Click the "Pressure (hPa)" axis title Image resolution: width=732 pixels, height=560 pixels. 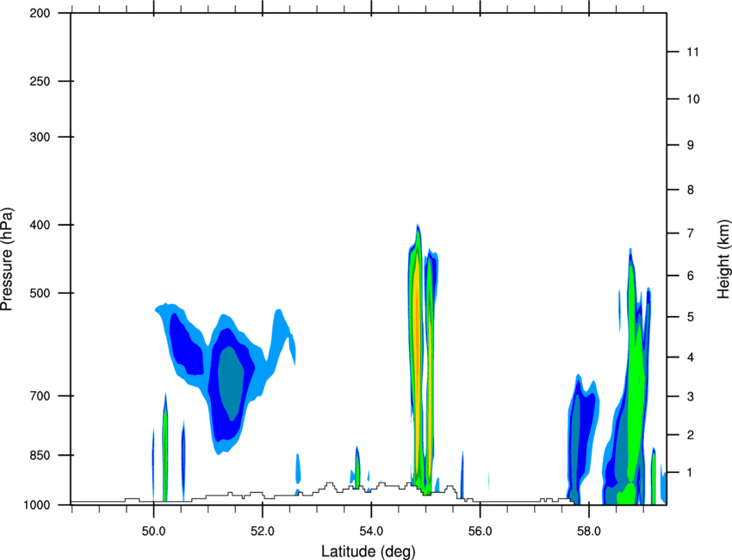tap(7, 258)
